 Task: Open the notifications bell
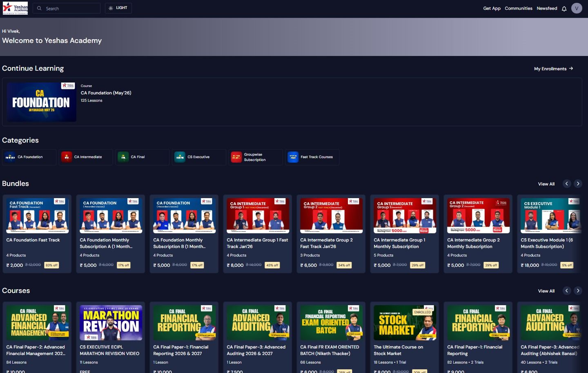tap(564, 9)
